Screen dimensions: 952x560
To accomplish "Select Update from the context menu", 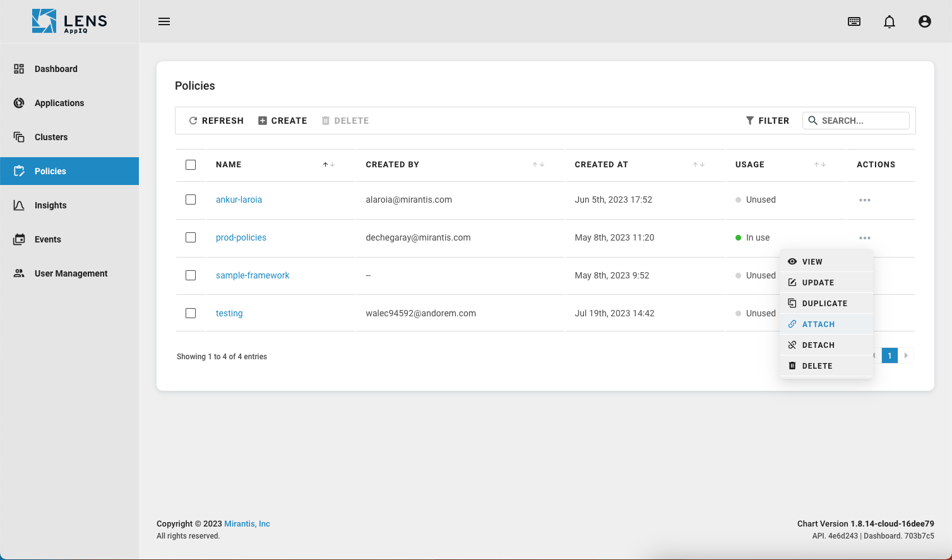I will (826, 282).
